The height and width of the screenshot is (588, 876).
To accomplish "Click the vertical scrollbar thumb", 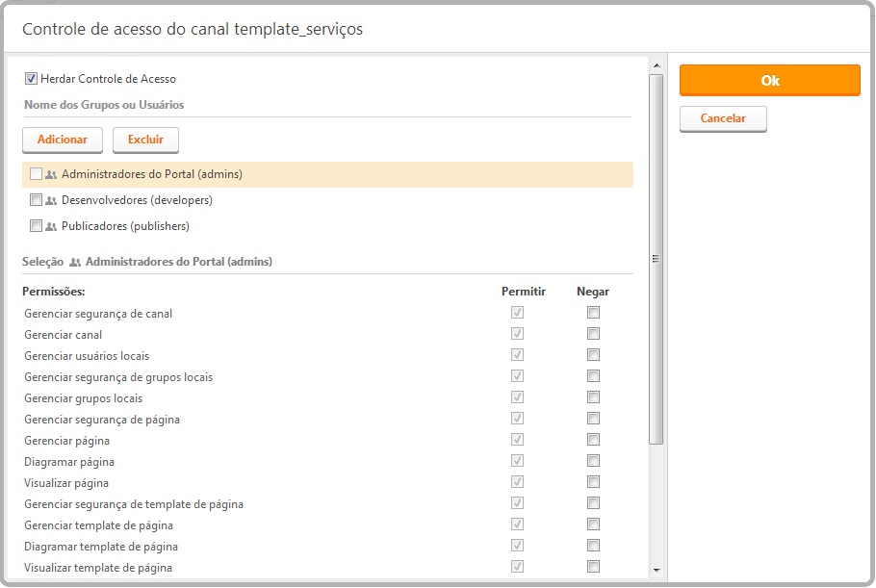I will [657, 259].
